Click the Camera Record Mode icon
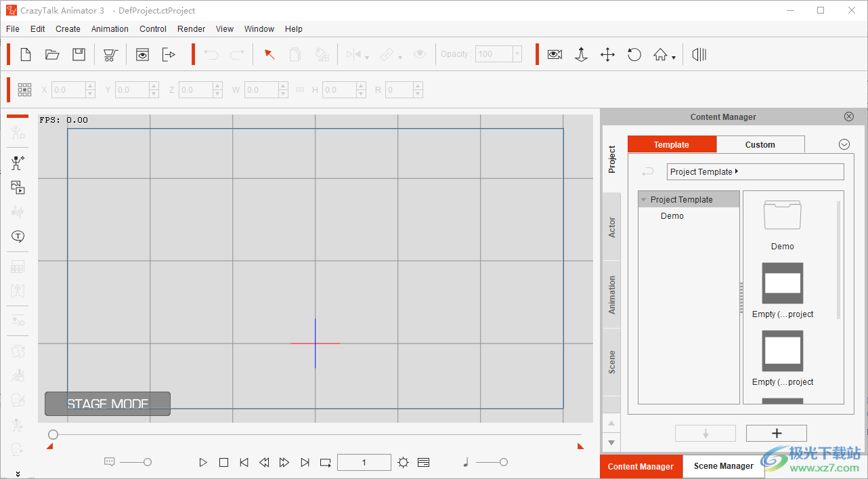The image size is (868, 479). tap(555, 55)
